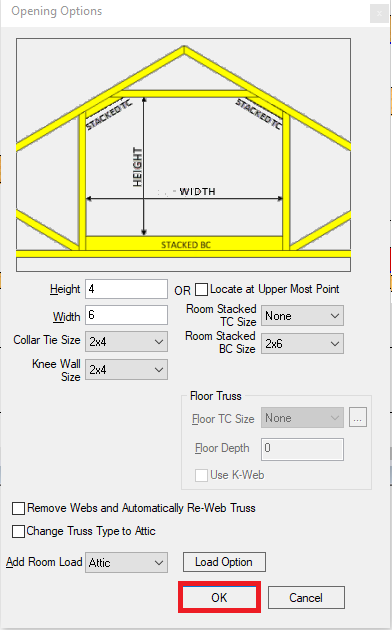Click the Height input field
Screen dimensions: 392x630
[x=126, y=289]
